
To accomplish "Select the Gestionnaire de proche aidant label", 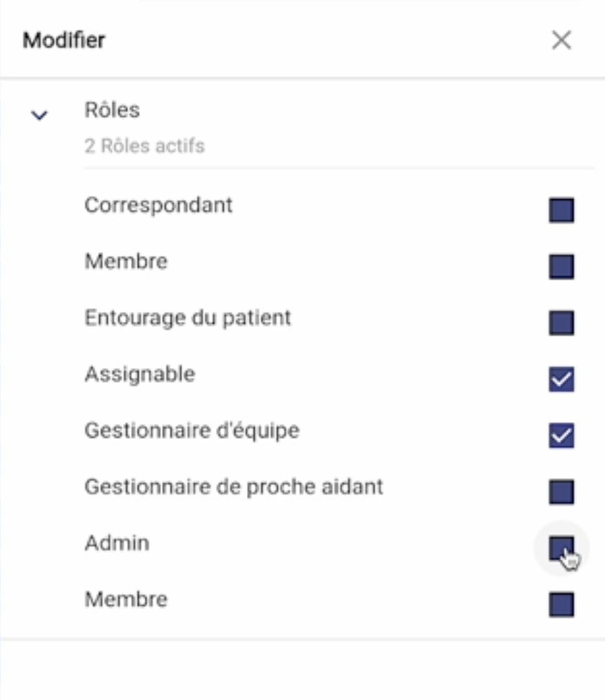I will tap(234, 487).
